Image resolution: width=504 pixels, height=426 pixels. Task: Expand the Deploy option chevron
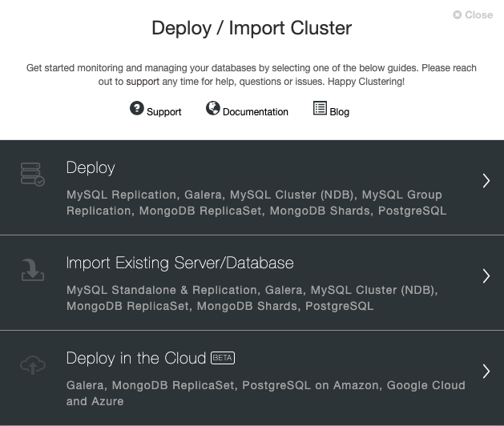pyautogui.click(x=486, y=180)
